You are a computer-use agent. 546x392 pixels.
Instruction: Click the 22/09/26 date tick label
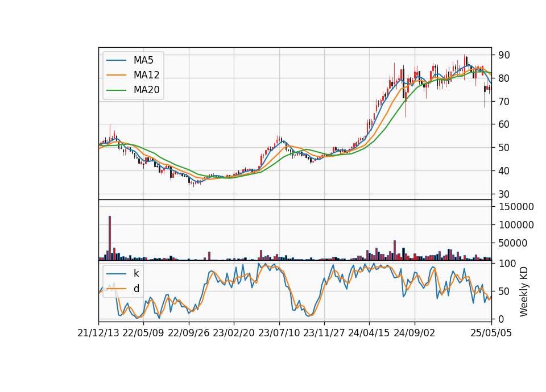coord(188,333)
